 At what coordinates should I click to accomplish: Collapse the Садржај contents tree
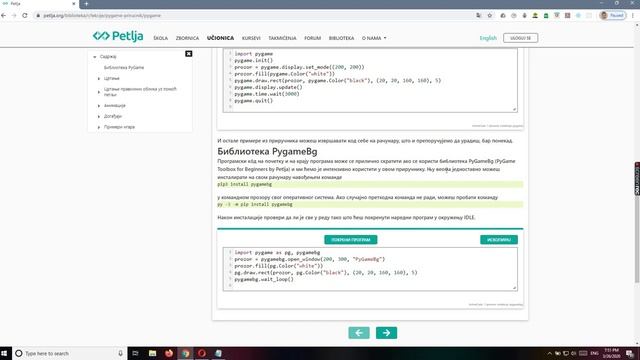coord(95,57)
